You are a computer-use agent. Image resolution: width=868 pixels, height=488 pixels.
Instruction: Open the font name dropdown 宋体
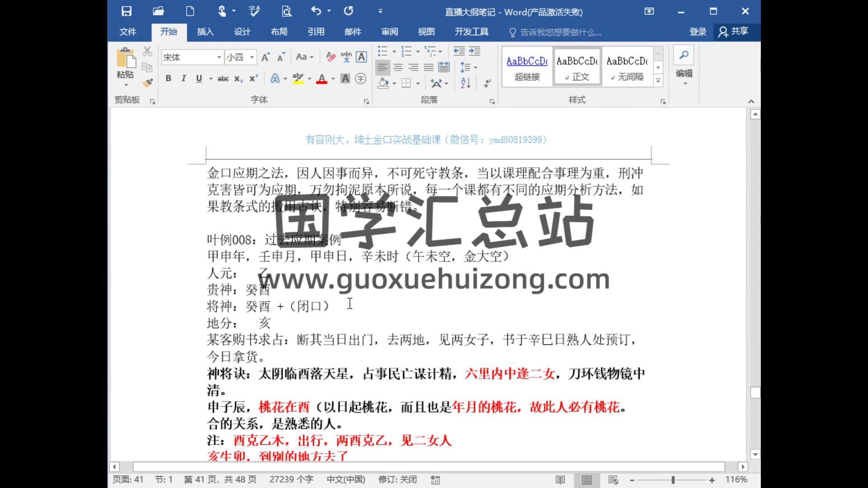(x=219, y=57)
